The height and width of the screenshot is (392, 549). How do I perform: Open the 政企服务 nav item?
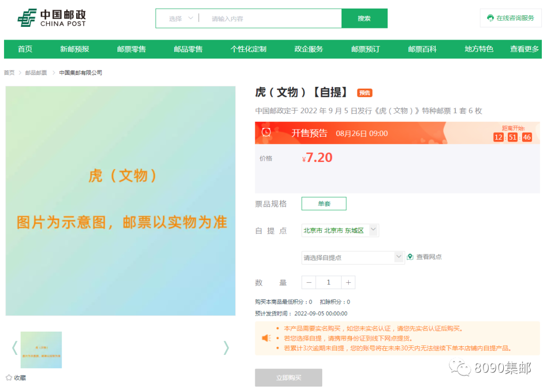click(x=309, y=49)
